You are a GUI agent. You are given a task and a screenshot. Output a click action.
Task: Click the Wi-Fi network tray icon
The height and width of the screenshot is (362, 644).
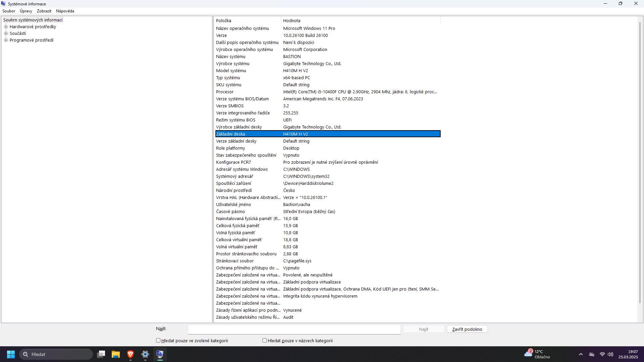pyautogui.click(x=602, y=354)
